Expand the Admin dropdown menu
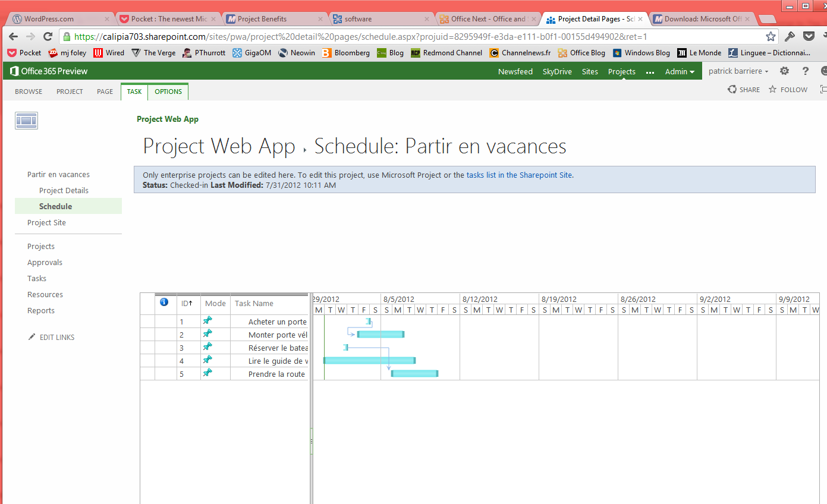This screenshot has height=504, width=827. coord(680,71)
